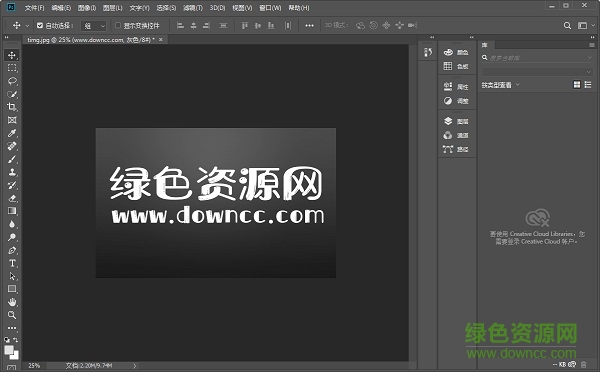
Task: Select the Rectangular Marquee tool
Action: [12, 68]
